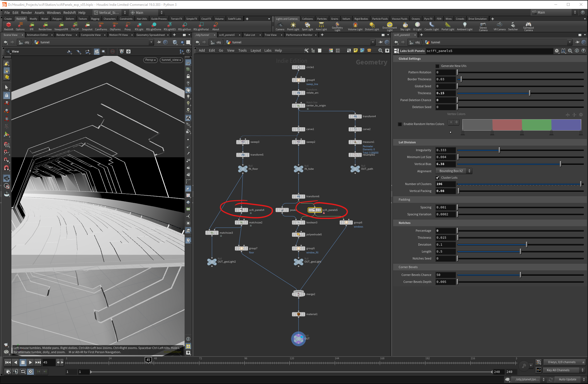Select the scifi_panels4 node

241,210
